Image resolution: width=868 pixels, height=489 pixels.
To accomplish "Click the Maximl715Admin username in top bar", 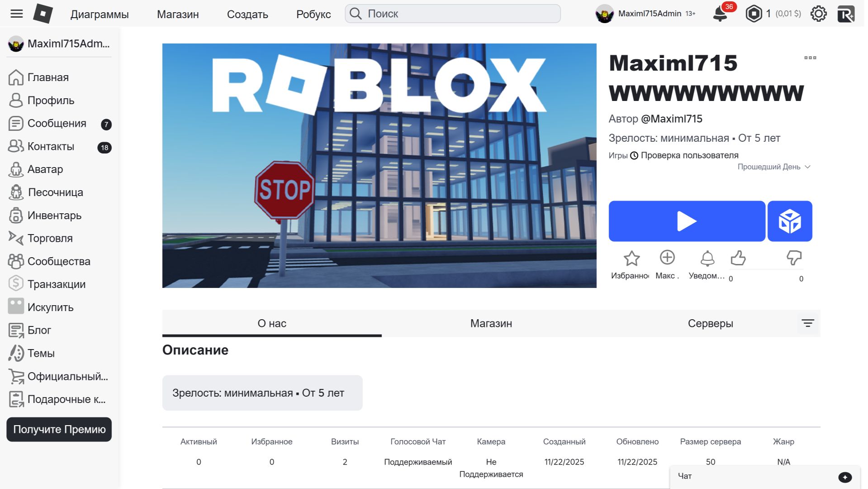I will [x=650, y=14].
